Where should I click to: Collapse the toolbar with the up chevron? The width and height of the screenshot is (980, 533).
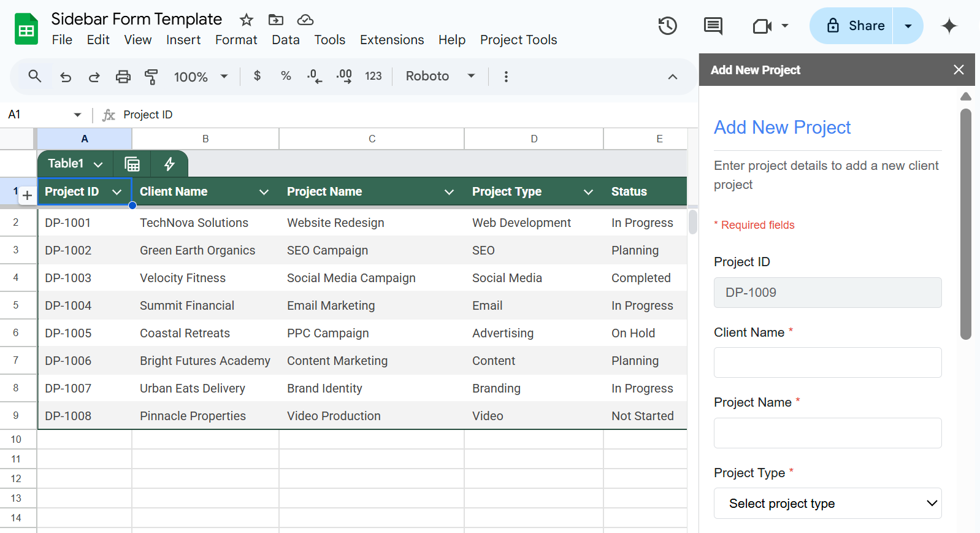click(673, 77)
